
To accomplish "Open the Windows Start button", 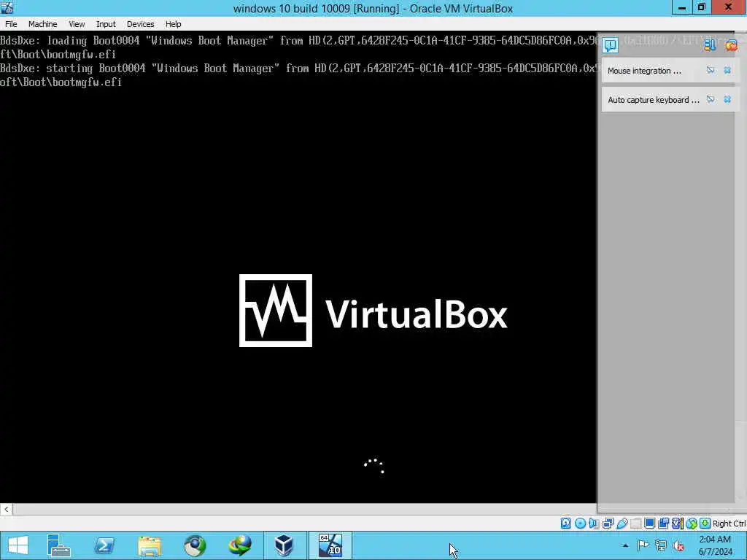I will (x=18, y=545).
